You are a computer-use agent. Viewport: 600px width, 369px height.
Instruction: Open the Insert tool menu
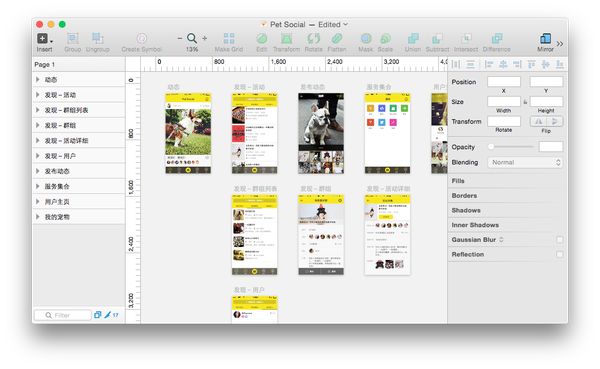tap(44, 39)
